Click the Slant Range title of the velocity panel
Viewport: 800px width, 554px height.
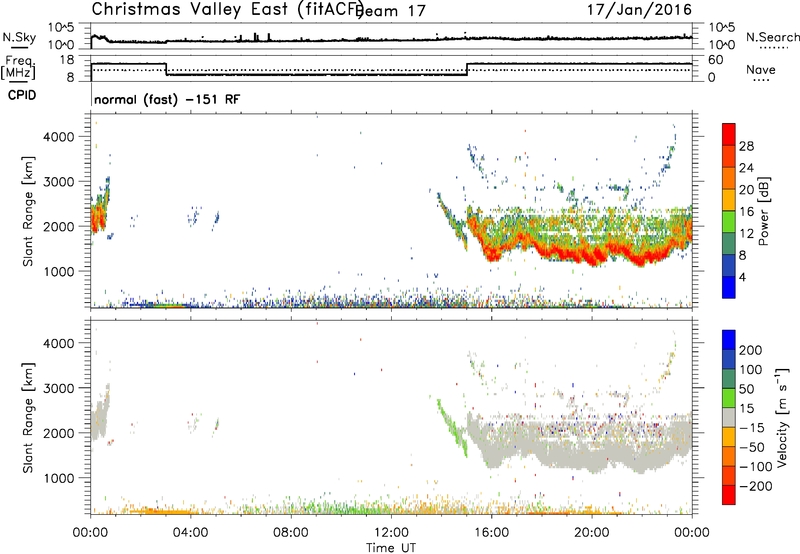click(28, 418)
